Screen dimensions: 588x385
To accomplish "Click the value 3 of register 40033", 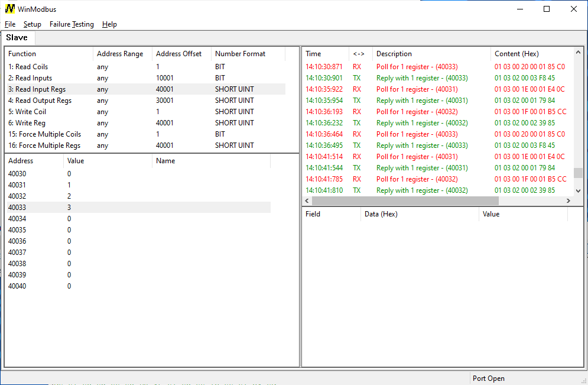I will tap(69, 208).
